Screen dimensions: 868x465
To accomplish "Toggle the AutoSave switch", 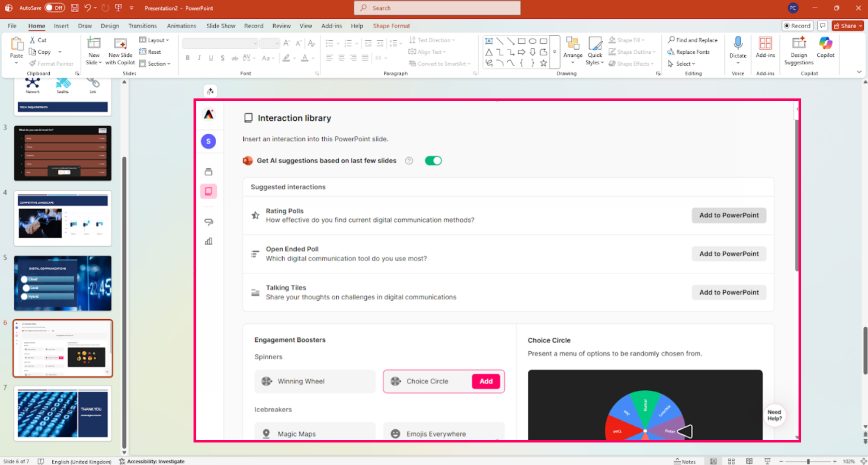I will [x=55, y=8].
